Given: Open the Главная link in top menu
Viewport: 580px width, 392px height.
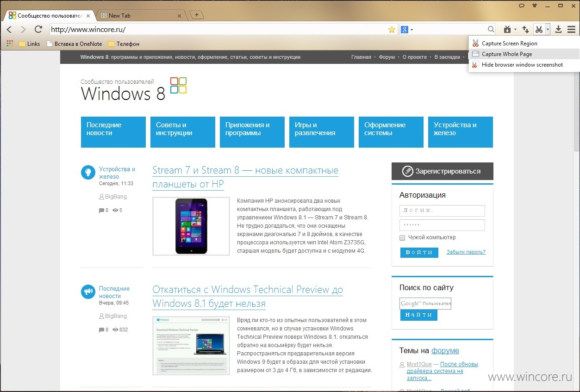Looking at the screenshot, I should click(x=361, y=57).
